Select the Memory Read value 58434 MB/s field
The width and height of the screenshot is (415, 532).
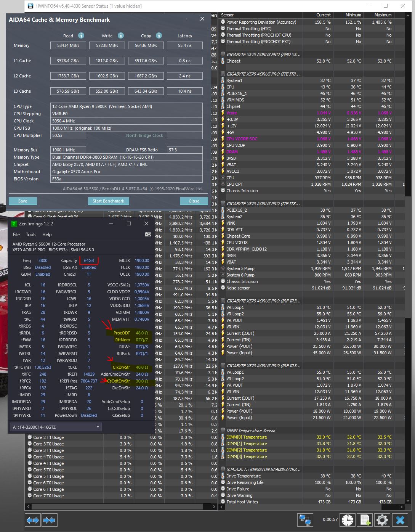pyautogui.click(x=68, y=45)
